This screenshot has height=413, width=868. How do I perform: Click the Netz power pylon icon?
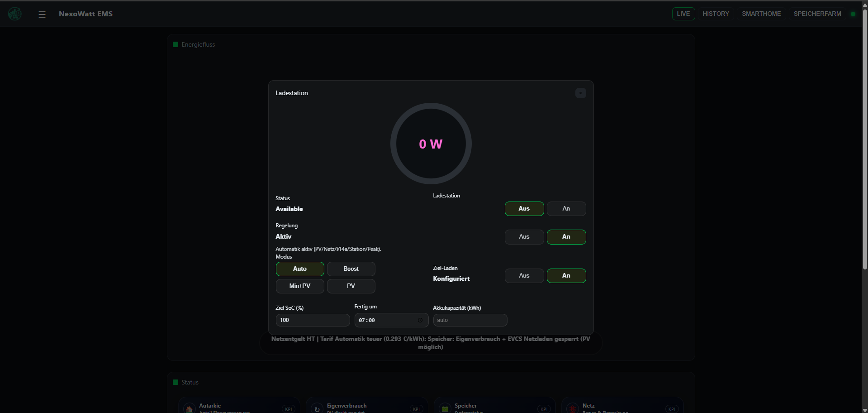(573, 408)
